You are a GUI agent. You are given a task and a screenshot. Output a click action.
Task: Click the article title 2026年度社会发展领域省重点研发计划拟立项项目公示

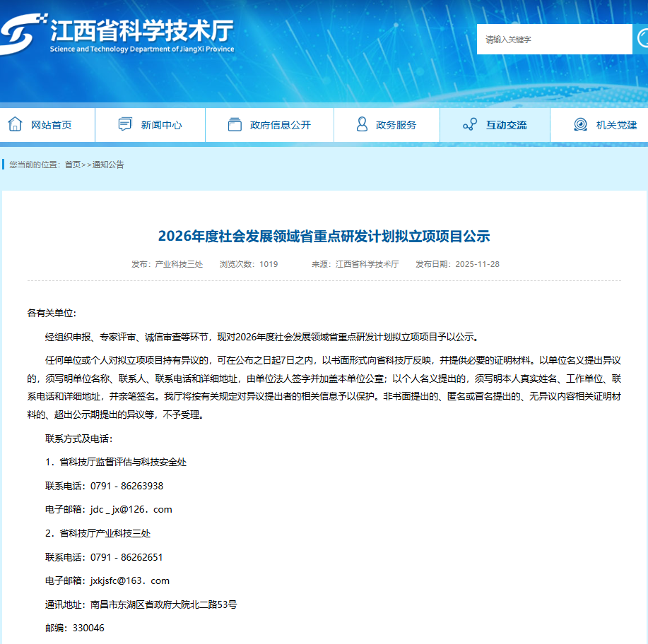click(x=324, y=236)
